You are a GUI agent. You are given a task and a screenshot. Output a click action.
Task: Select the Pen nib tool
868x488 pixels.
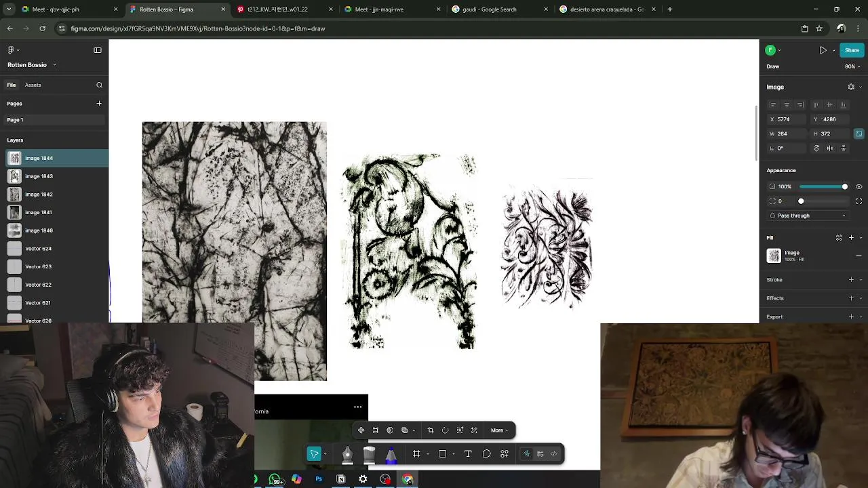[347, 454]
